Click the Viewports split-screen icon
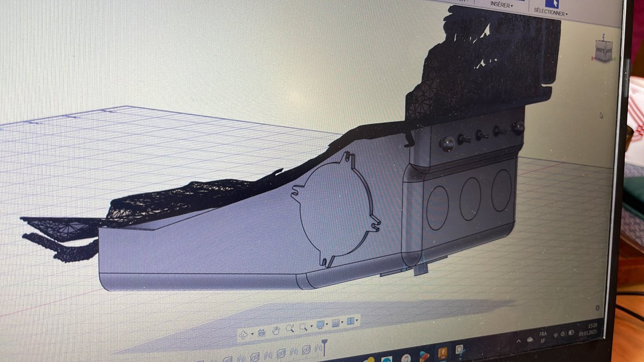Screen dimensions: 644x362 350,321
